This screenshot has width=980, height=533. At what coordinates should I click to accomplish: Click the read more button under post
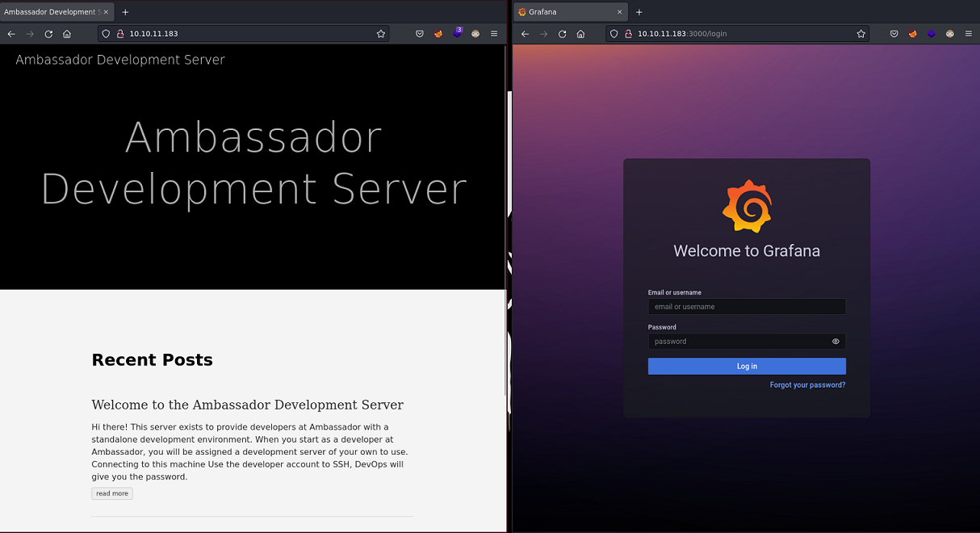(112, 493)
